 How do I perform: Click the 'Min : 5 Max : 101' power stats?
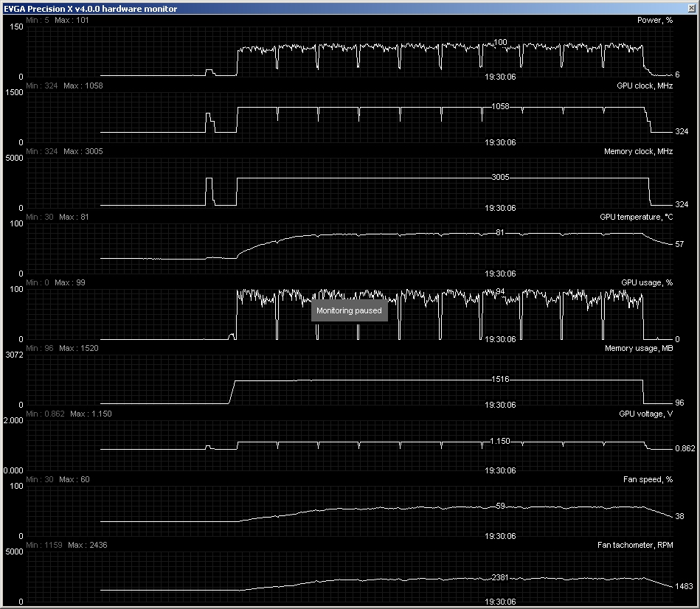click(57, 20)
